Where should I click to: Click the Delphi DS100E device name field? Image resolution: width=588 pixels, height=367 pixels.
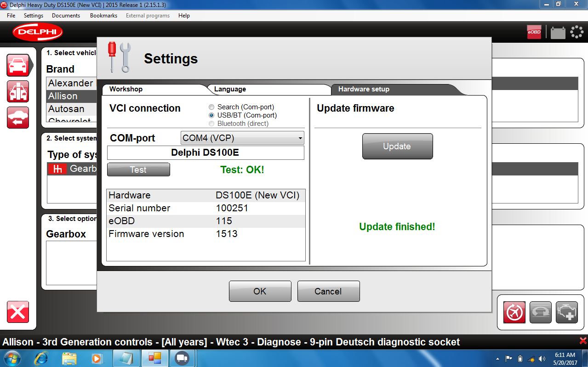click(206, 152)
